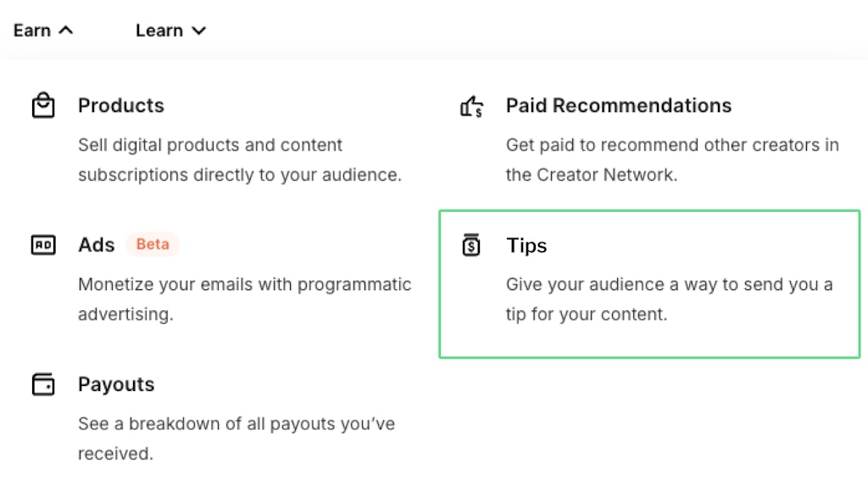Expand the Learn dropdown chevron

coord(199,31)
